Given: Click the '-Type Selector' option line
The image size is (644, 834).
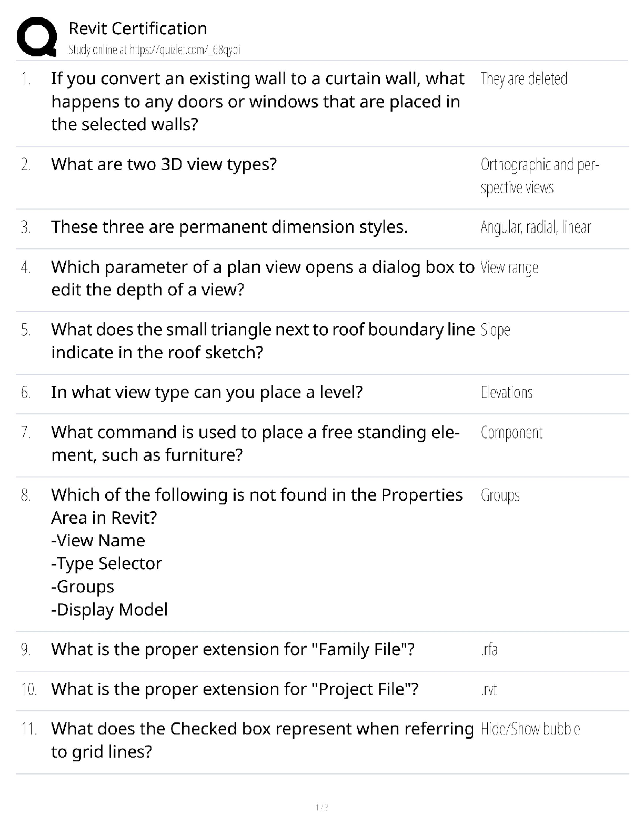Looking at the screenshot, I should tap(106, 563).
